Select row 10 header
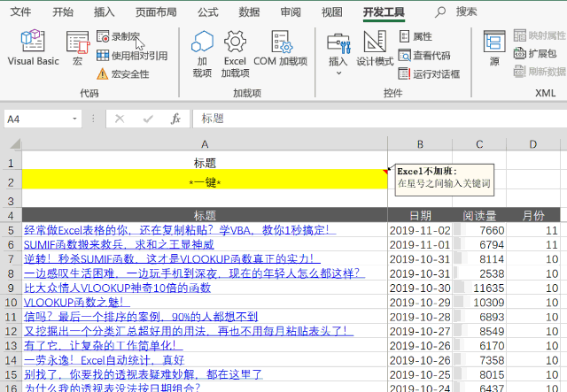The height and width of the screenshot is (392, 567). [x=11, y=303]
